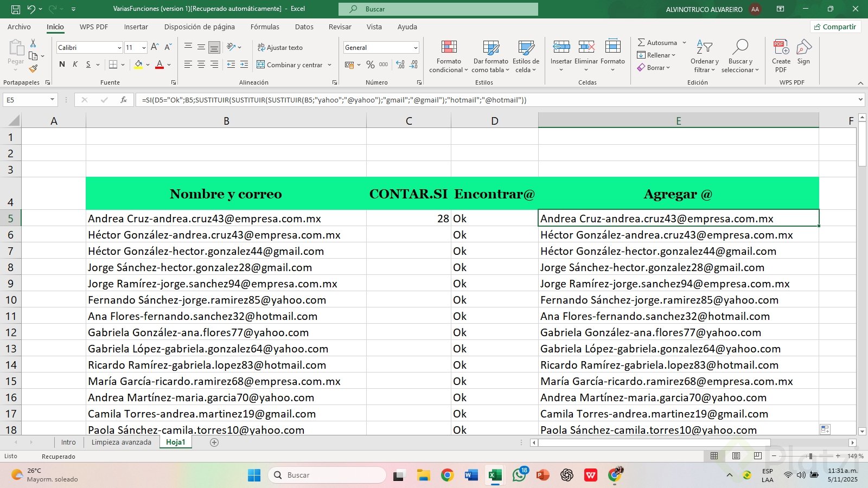The height and width of the screenshot is (488, 868).
Task: Align text to the right
Action: [214, 65]
